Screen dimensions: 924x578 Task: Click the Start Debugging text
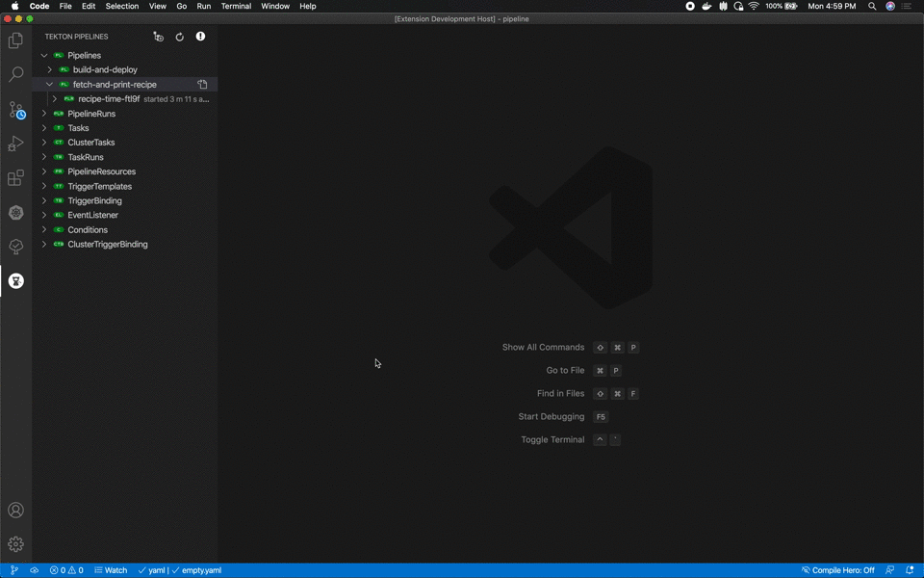[552, 416]
